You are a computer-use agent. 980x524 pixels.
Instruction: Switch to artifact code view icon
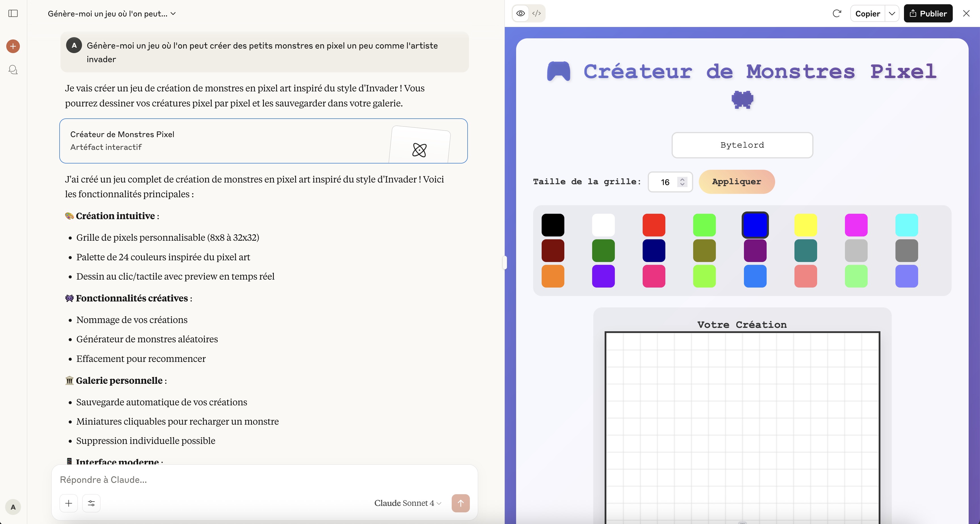pos(537,13)
